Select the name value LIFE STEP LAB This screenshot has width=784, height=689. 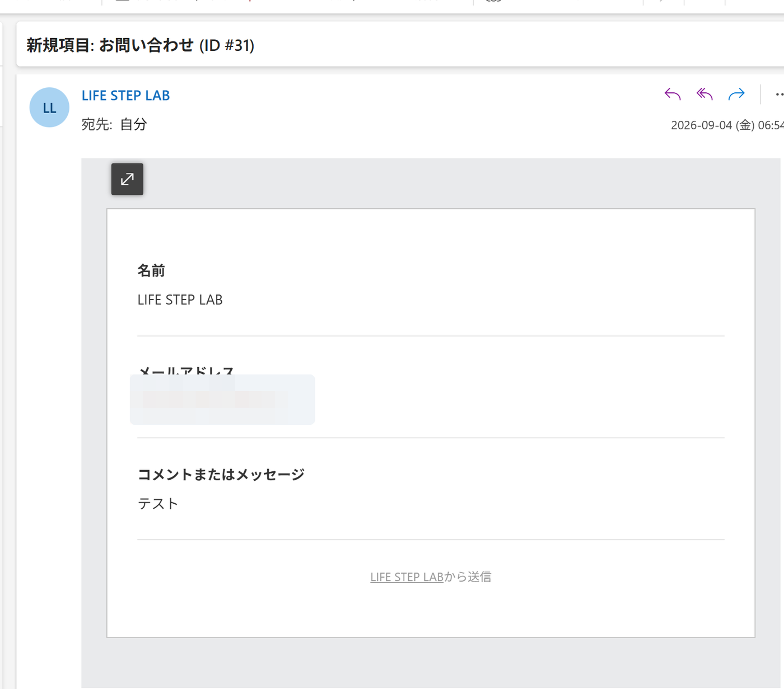(180, 300)
